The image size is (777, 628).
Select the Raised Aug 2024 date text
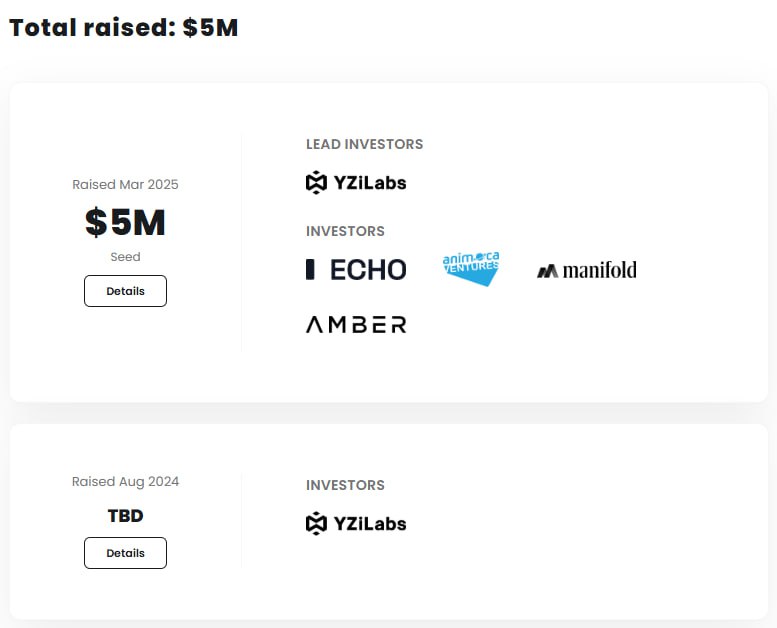click(x=125, y=482)
